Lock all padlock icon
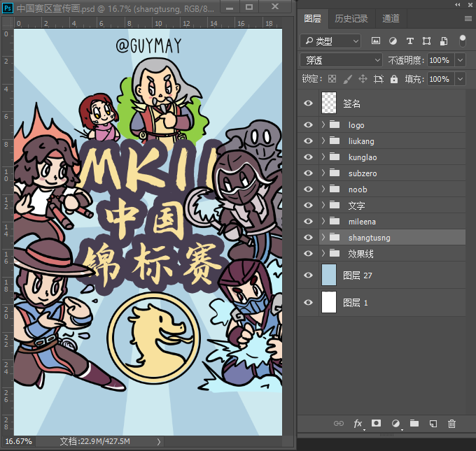This screenshot has height=451, width=476. coord(393,79)
